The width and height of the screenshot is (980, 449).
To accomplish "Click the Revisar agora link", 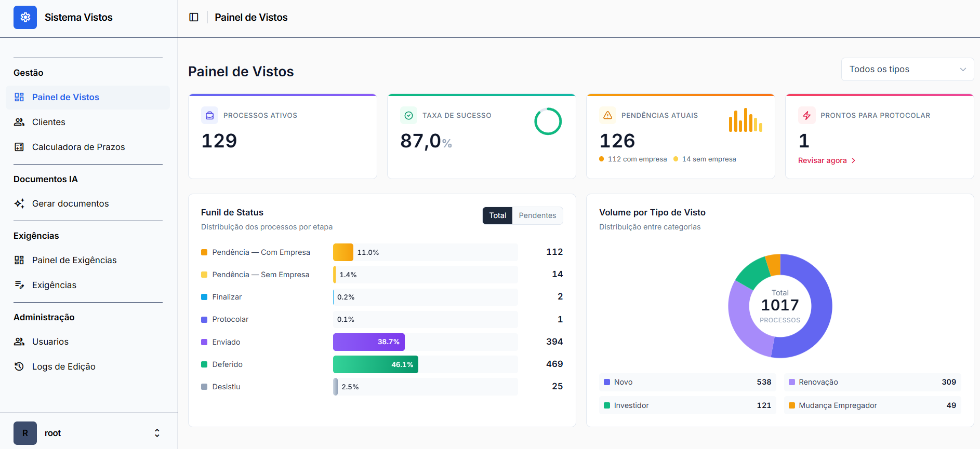I will click(826, 160).
